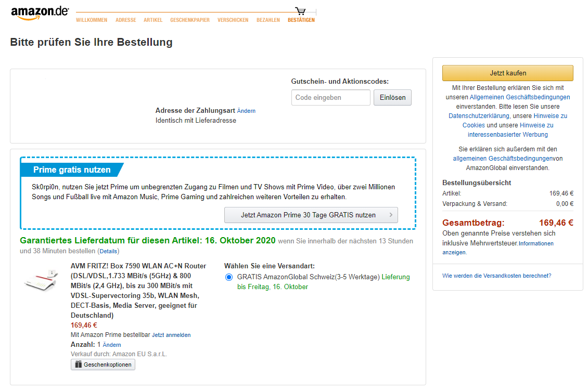This screenshot has height=390, width=588.
Task: Focus the Code eingeben input field
Action: tap(330, 98)
